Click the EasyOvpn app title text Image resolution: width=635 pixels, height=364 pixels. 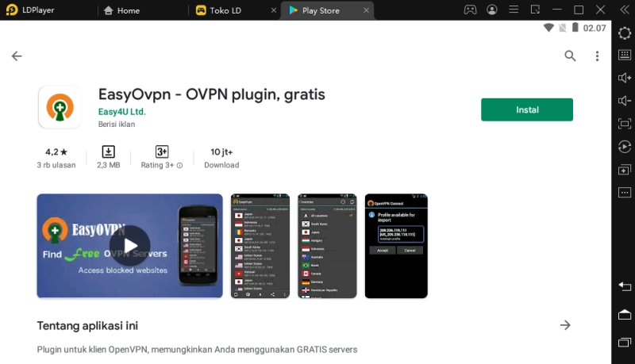tap(211, 94)
